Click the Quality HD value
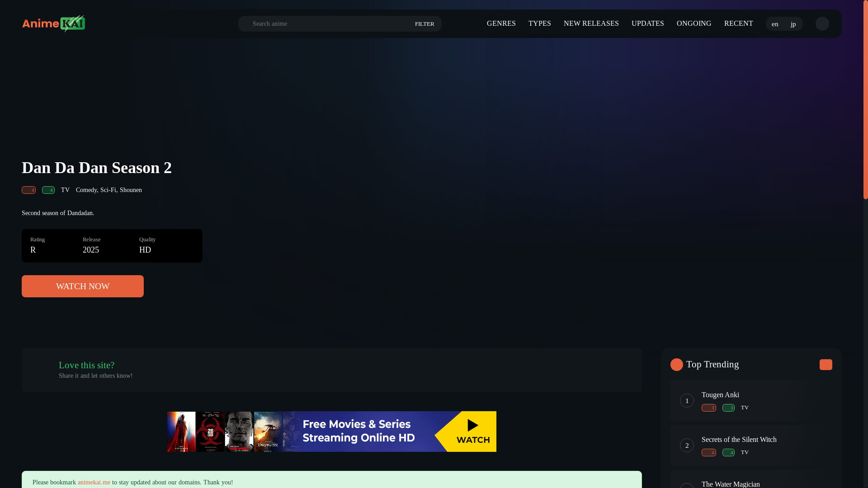The height and width of the screenshot is (488, 868). [145, 250]
